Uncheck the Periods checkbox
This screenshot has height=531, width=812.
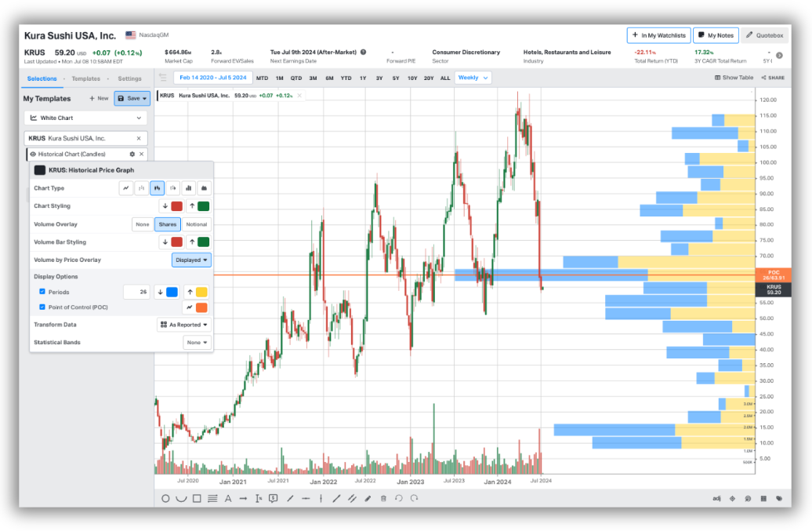(x=42, y=292)
